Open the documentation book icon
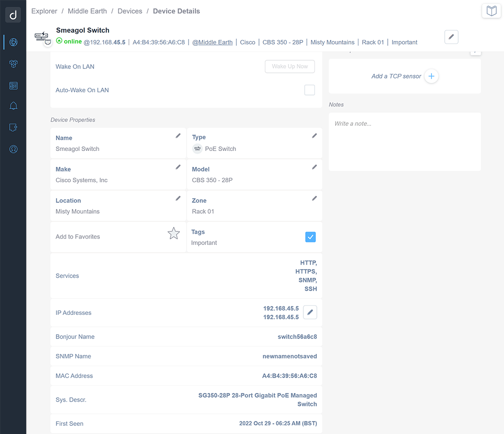 click(491, 11)
